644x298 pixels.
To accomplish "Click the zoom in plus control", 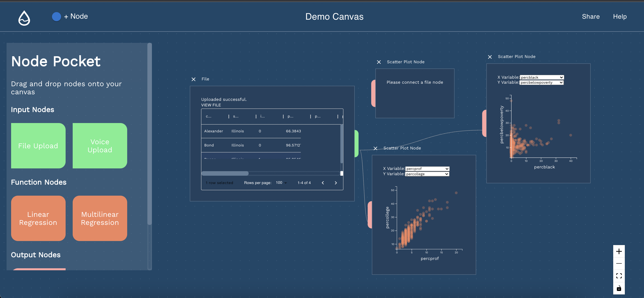I will [619, 251].
